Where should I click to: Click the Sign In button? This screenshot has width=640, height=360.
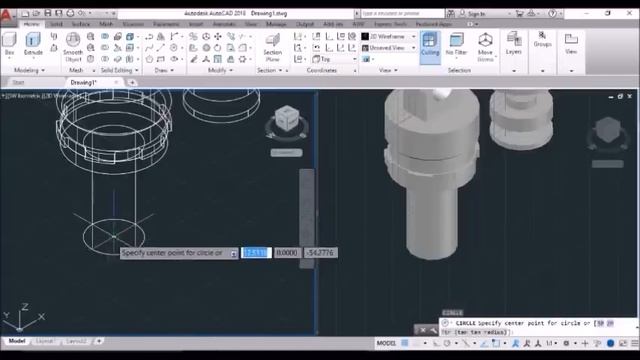click(476, 13)
